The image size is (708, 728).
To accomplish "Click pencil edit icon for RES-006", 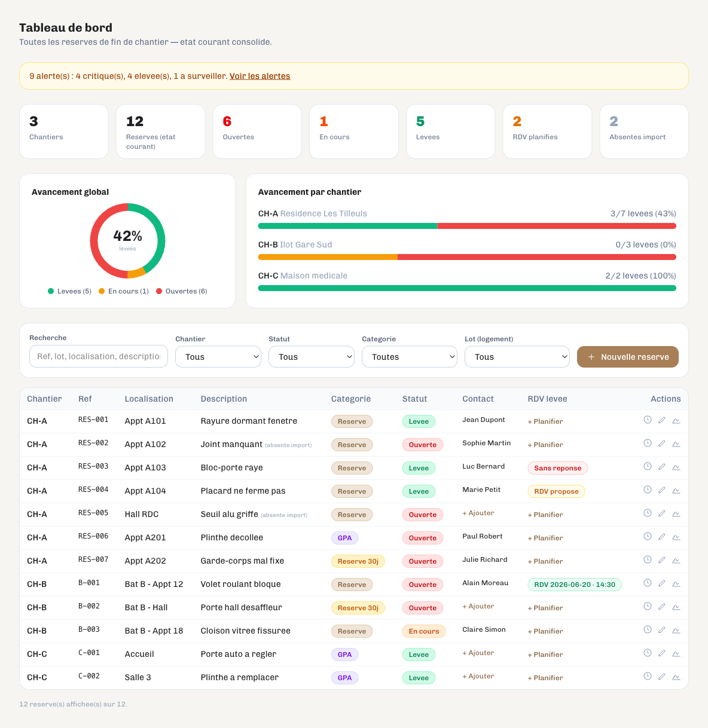I will point(662,537).
